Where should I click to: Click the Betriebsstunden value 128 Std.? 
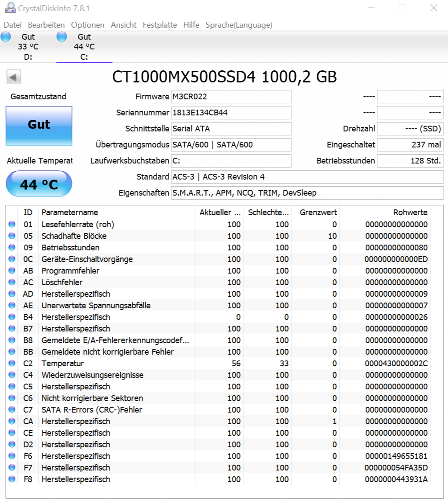411,161
